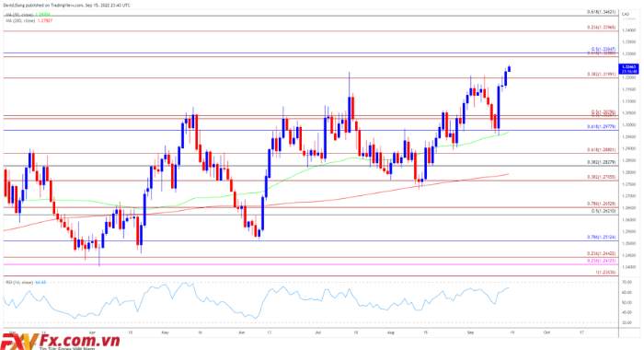
Task: Click the 0.382 (1.27655) Fibonacci label
Action: (x=602, y=177)
